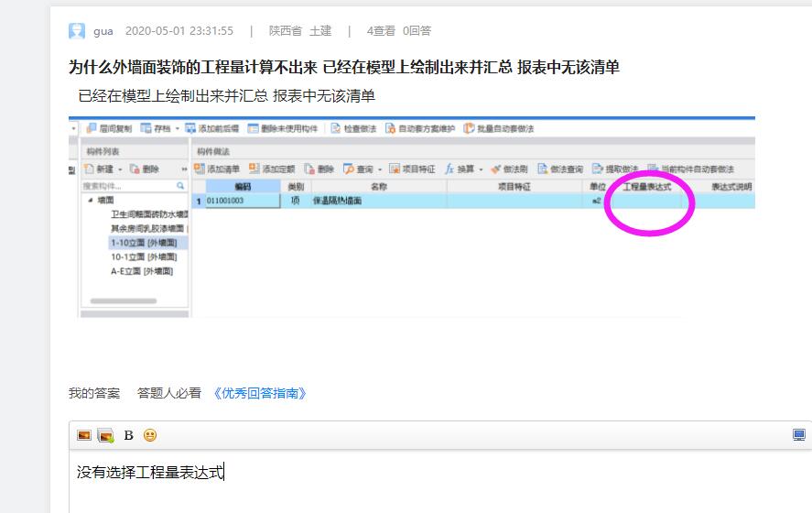This screenshot has height=513, width=812.
Task: Open the 换算 dropdown arrow
Action: 481,169
